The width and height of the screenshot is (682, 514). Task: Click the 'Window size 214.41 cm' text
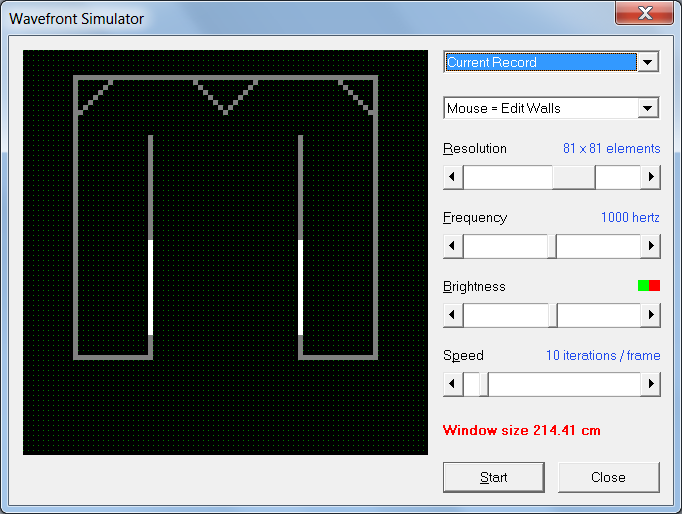point(522,430)
